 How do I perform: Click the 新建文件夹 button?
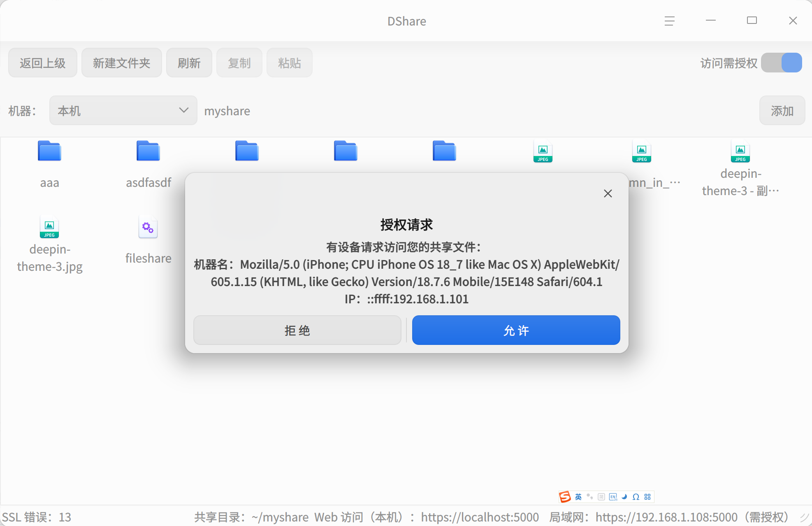[121, 63]
